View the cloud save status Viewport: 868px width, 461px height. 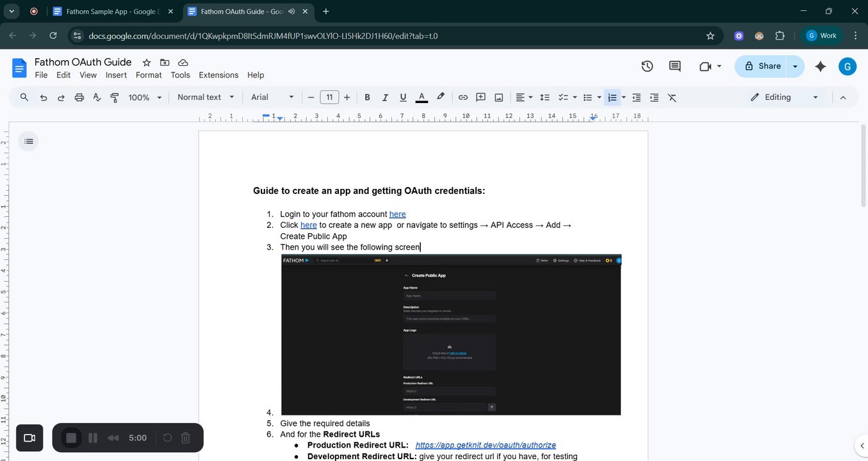tap(183, 62)
